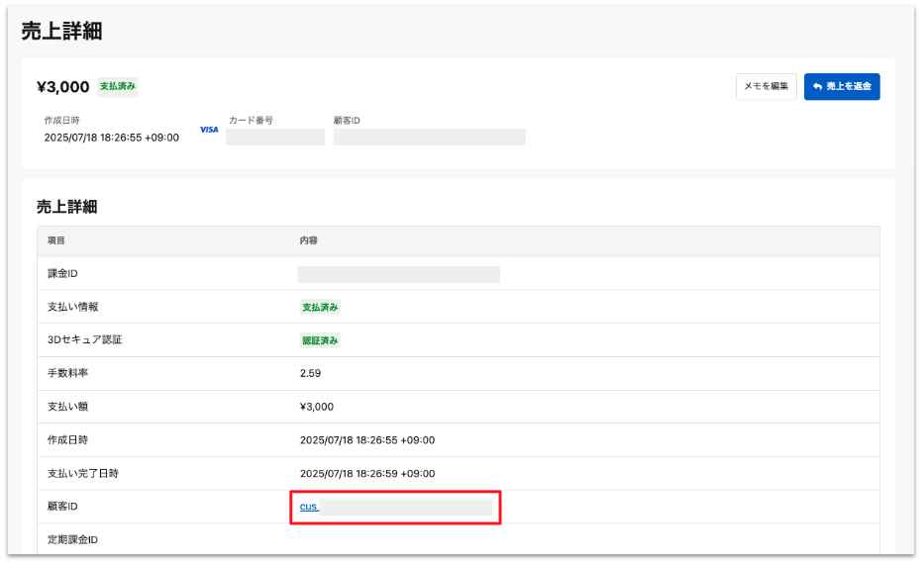
Task: Click the green 支払済み badge beside ¥3,000
Action: [x=117, y=86]
